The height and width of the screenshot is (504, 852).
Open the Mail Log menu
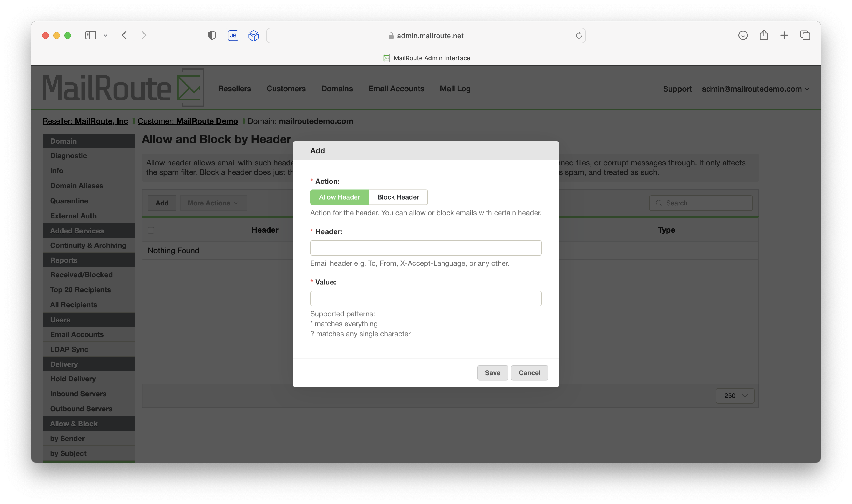coord(455,89)
